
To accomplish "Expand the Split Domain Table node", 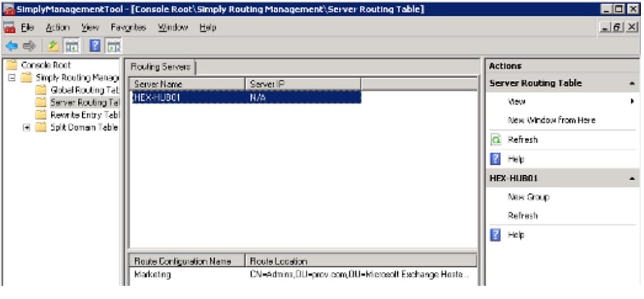I will (x=26, y=128).
